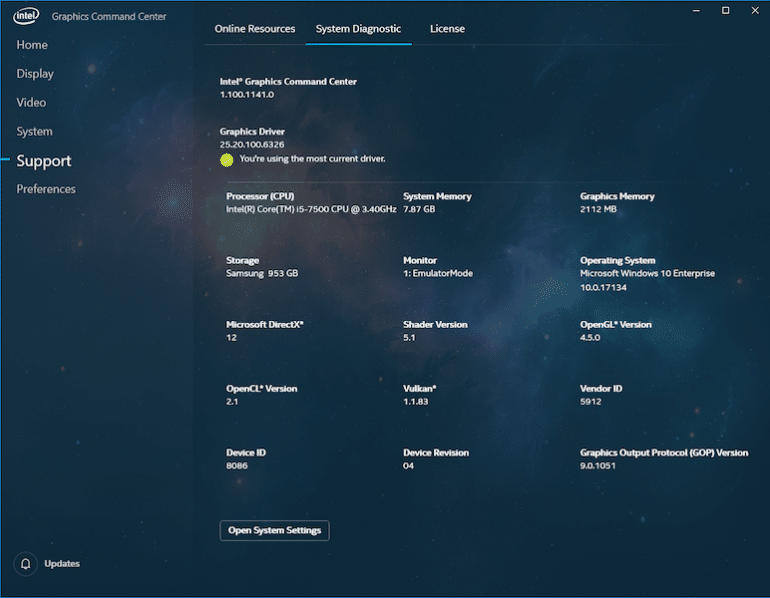Open the Display section
This screenshot has width=770, height=598.
click(x=35, y=74)
